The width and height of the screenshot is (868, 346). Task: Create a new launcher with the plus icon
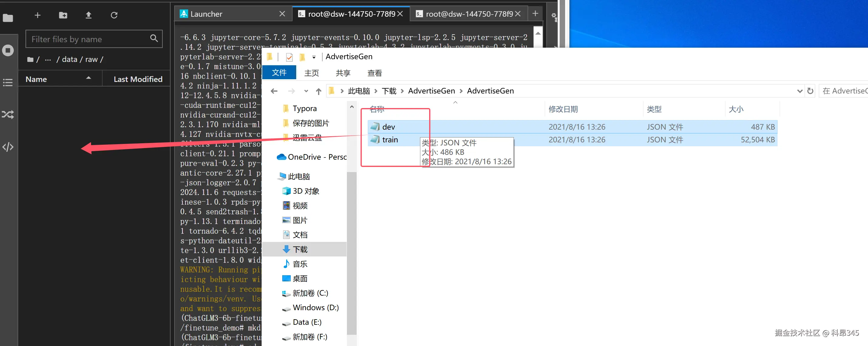click(x=37, y=15)
